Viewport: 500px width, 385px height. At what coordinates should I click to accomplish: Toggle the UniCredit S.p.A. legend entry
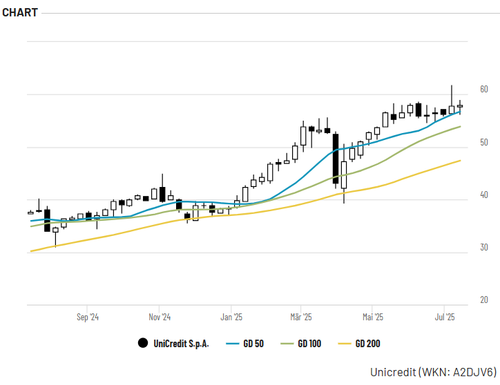[173, 343]
